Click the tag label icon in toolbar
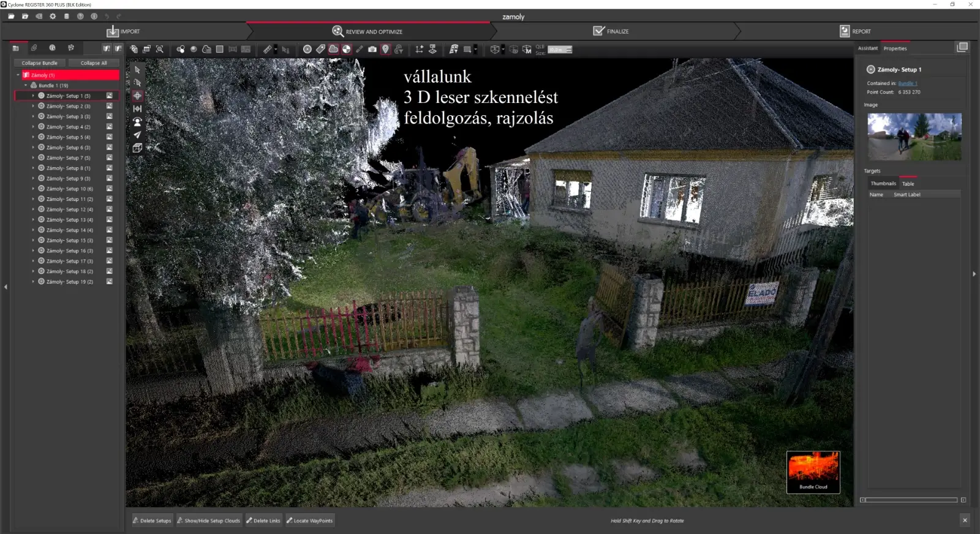Image resolution: width=980 pixels, height=534 pixels. pyautogui.click(x=320, y=50)
